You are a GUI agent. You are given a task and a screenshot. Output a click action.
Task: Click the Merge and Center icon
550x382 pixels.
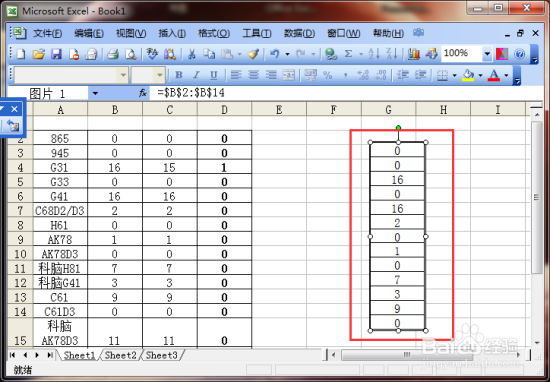tap(288, 75)
